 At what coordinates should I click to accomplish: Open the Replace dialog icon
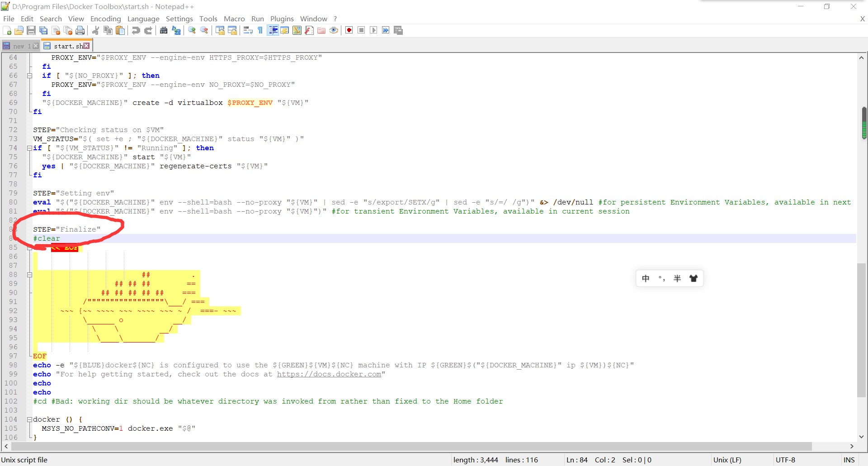(176, 30)
